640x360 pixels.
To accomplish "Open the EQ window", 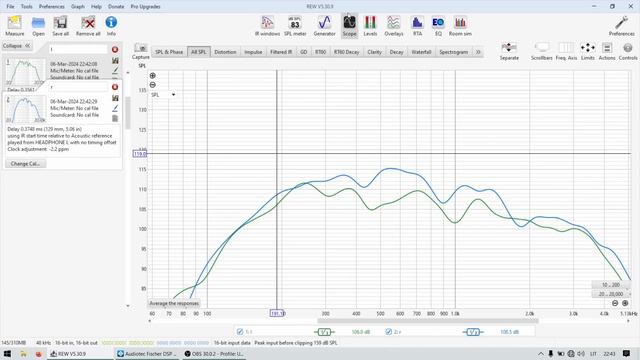I will (438, 26).
